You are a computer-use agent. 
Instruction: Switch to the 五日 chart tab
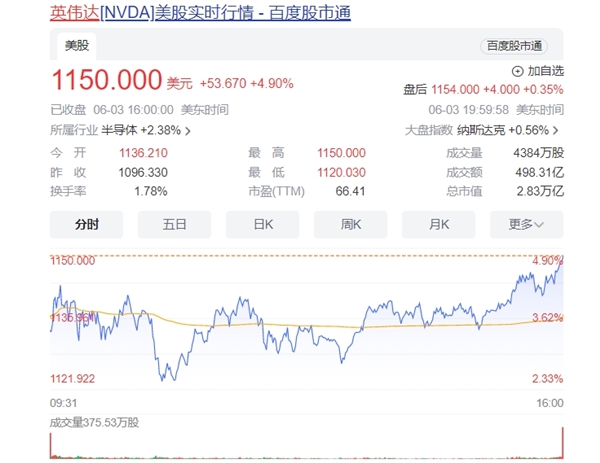pos(174,224)
